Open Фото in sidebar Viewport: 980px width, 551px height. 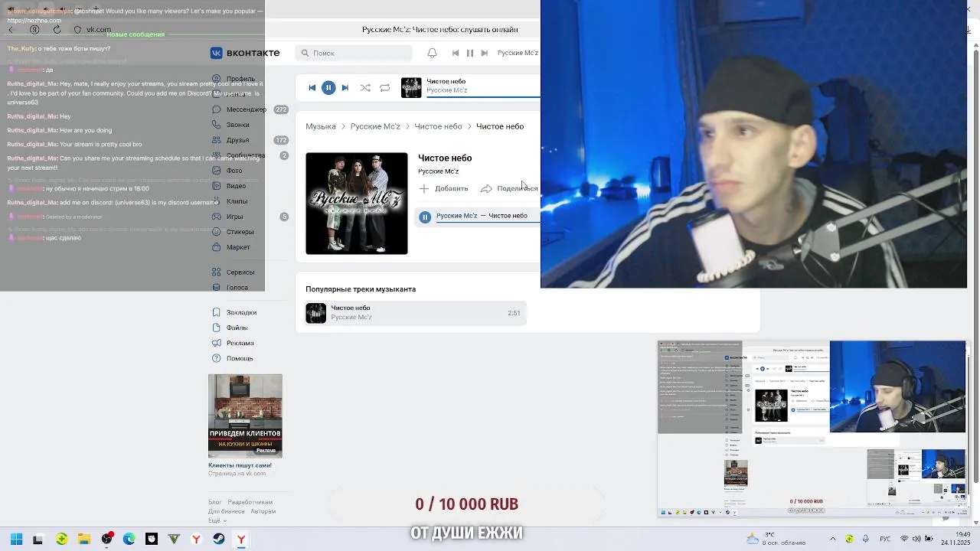(234, 171)
